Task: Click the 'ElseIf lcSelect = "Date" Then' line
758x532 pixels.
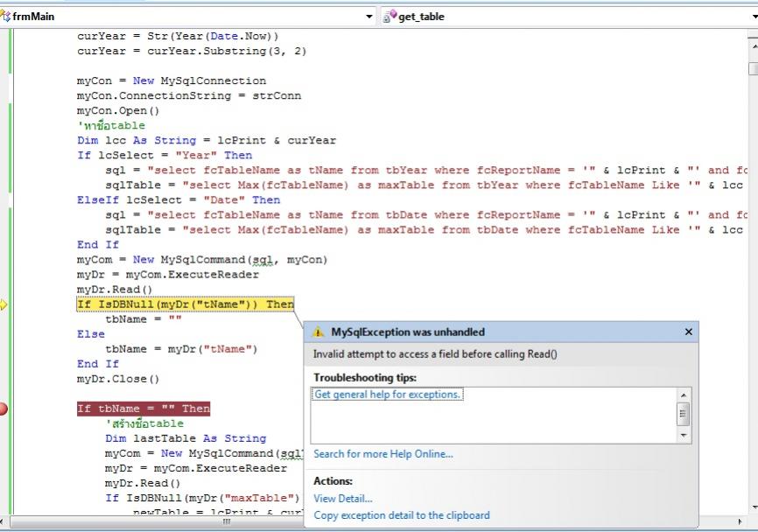Action: point(179,199)
